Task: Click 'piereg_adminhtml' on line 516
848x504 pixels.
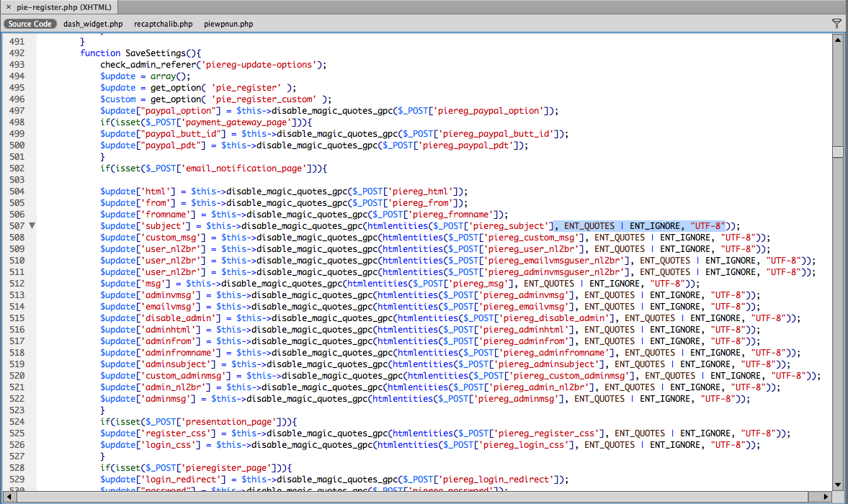Action: coord(524,330)
